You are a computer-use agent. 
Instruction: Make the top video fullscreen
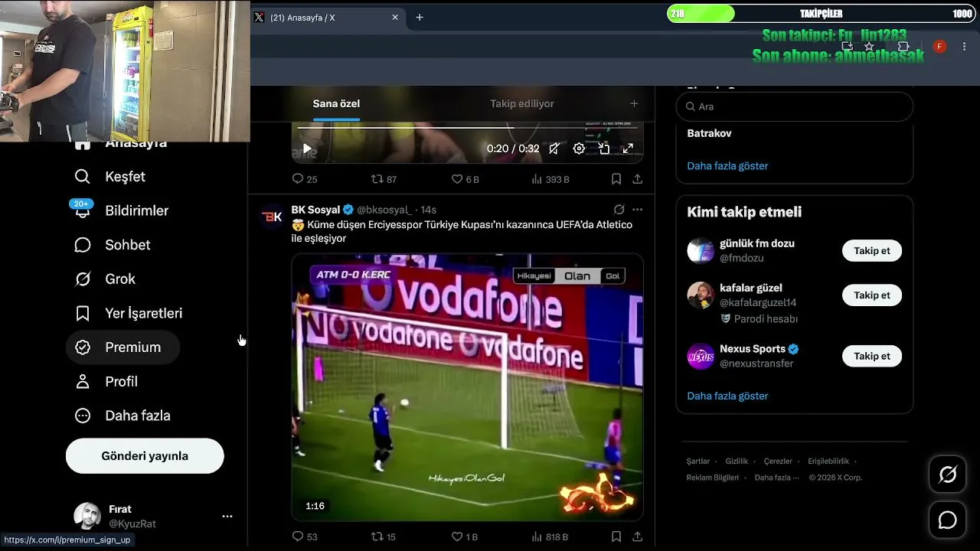(x=628, y=149)
